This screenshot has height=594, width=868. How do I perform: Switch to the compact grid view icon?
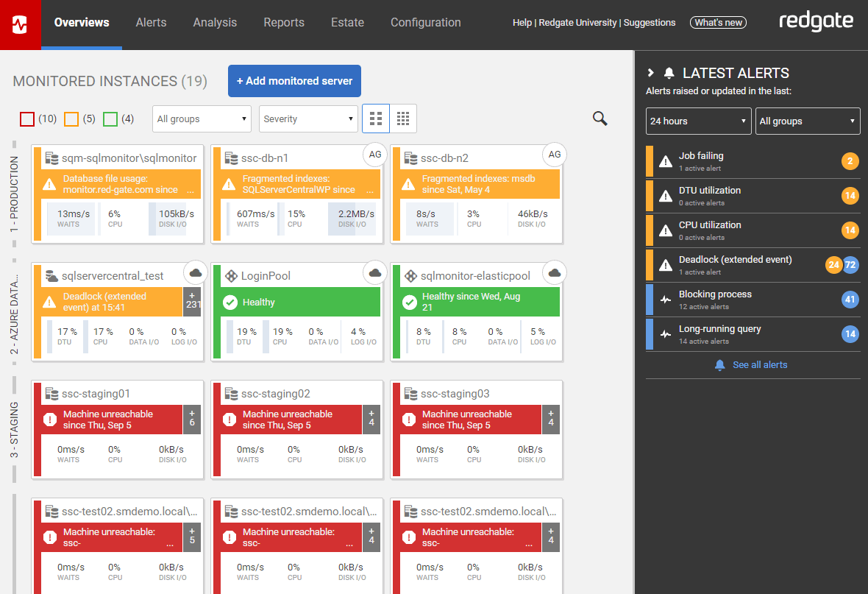(403, 118)
